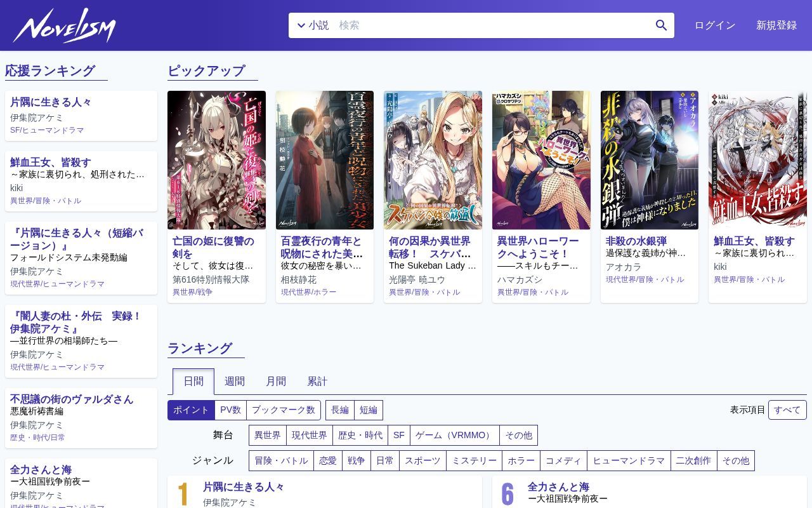Viewport: 812px width, 508px height.
Task: Select the ブックマーク数 sort toggle
Action: tap(284, 410)
